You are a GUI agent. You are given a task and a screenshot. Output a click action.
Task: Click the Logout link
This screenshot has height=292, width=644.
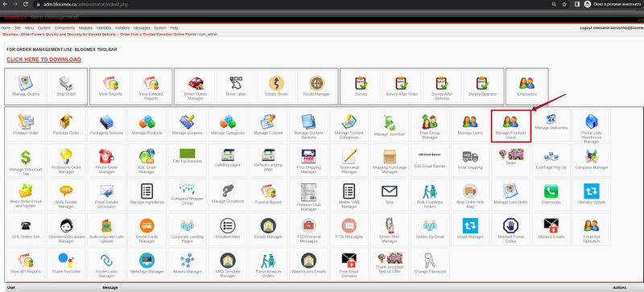coord(612,28)
